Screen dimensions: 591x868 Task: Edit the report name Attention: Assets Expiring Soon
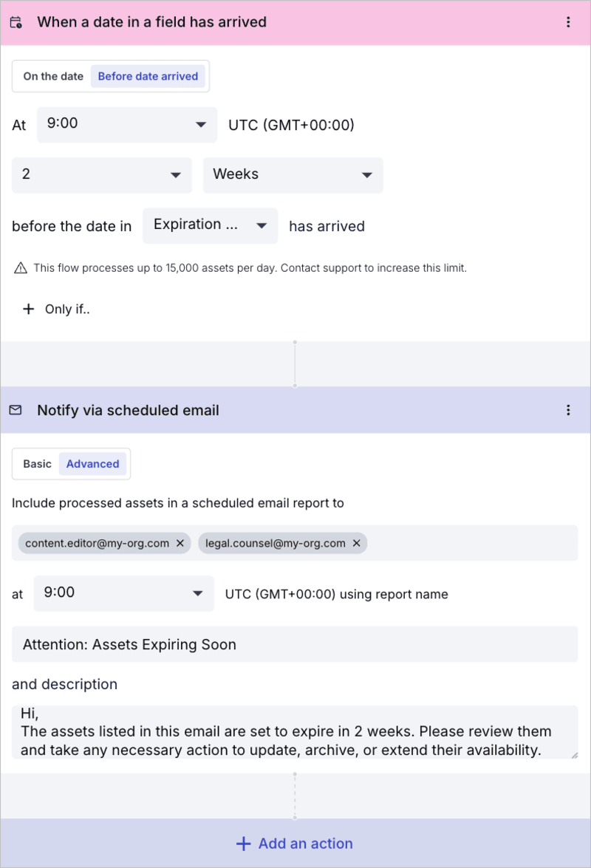click(x=295, y=644)
